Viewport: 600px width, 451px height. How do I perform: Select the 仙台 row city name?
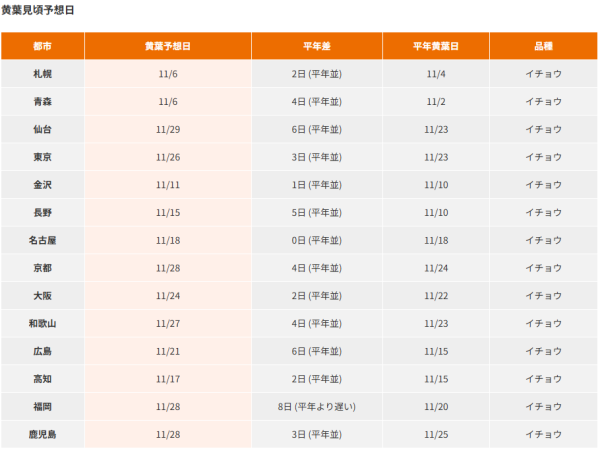point(42,130)
